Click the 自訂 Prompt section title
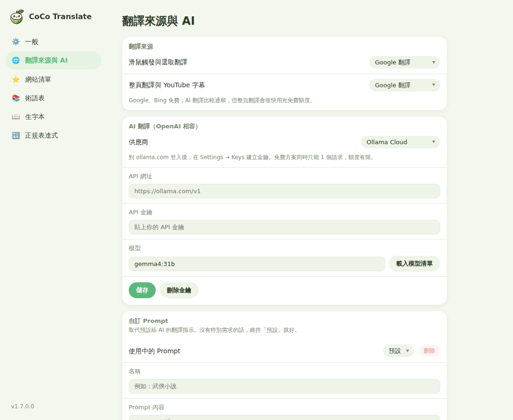Viewport: 513px width, 420px height. tap(148, 321)
